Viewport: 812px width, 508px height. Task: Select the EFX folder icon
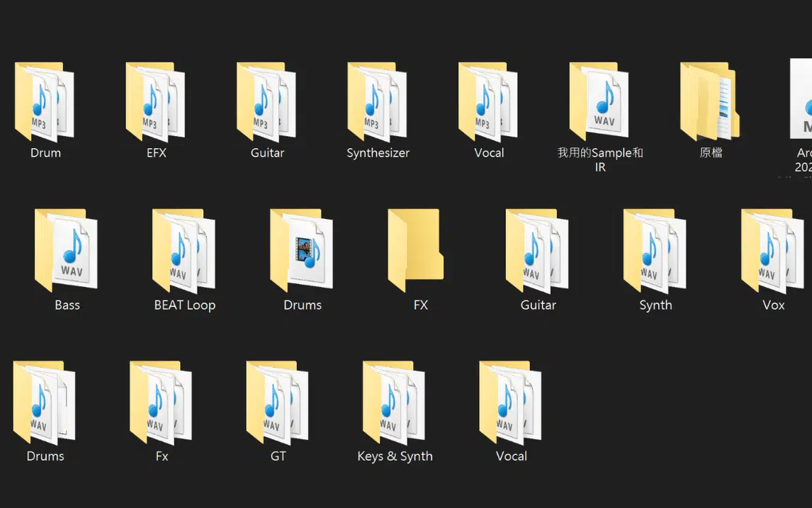[155, 101]
